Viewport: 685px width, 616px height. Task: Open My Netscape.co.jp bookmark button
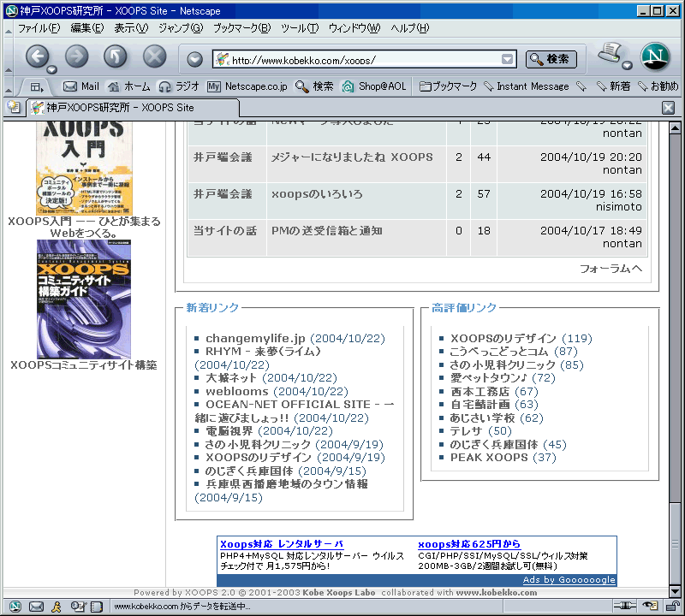247,86
